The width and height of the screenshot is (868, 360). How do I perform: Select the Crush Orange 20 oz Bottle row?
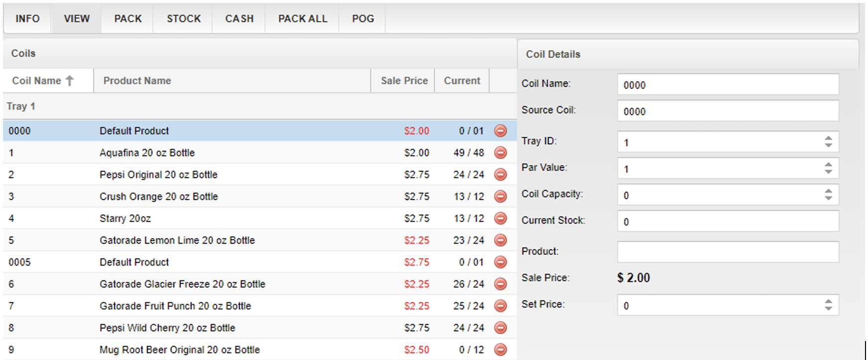coord(260,196)
